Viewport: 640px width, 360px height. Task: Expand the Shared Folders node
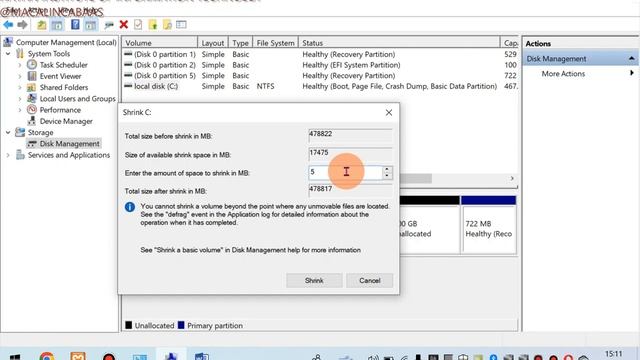click(20, 87)
